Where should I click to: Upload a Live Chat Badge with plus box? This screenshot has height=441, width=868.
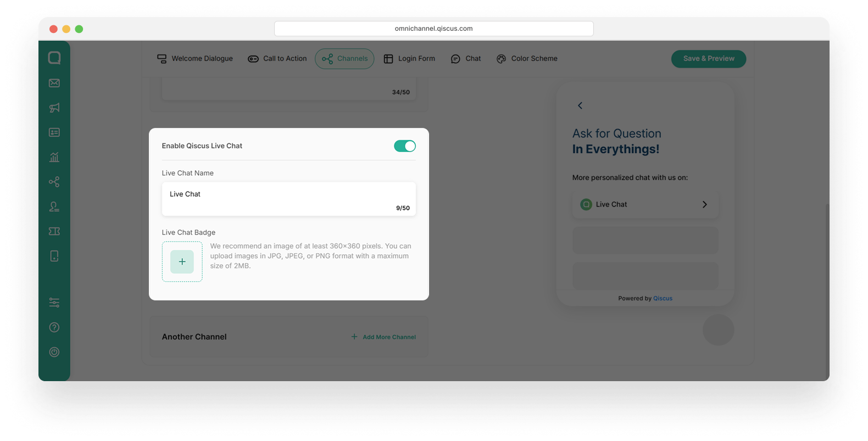click(182, 262)
